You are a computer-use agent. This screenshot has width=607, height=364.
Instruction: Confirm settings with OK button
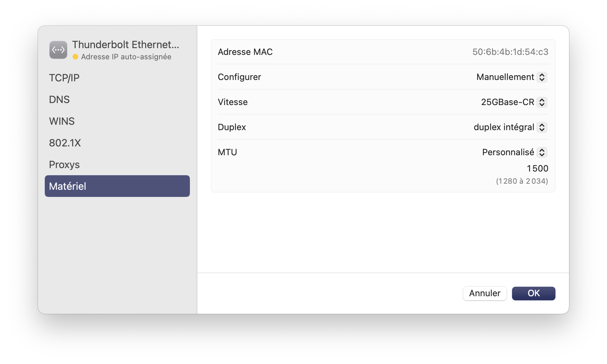(533, 294)
